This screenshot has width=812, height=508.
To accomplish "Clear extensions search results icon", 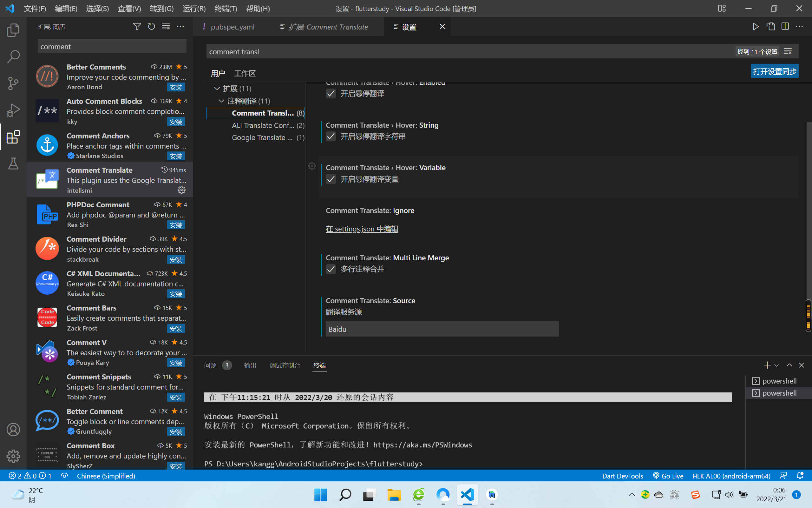I will point(166,27).
